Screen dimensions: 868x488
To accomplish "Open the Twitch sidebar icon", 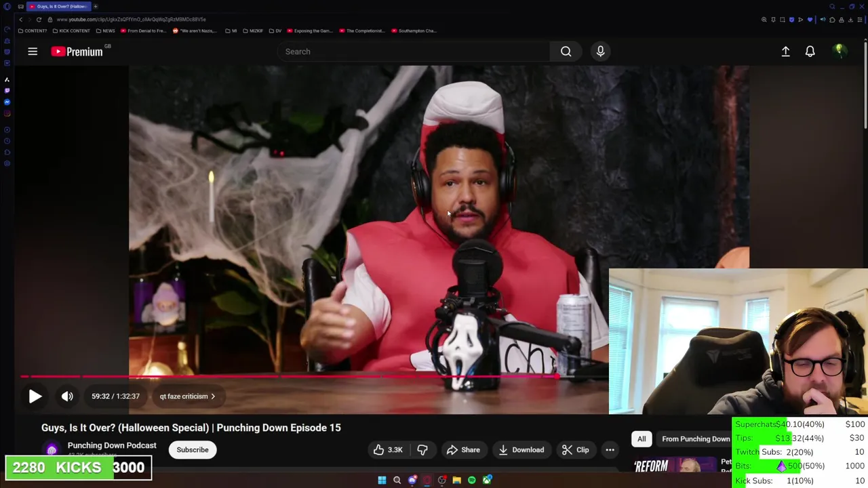I will click(7, 91).
